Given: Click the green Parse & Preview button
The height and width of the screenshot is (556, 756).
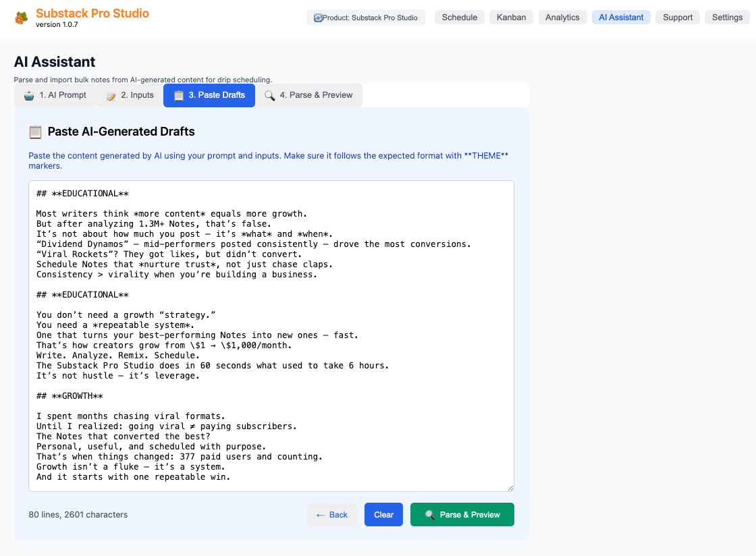Looking at the screenshot, I should (462, 515).
